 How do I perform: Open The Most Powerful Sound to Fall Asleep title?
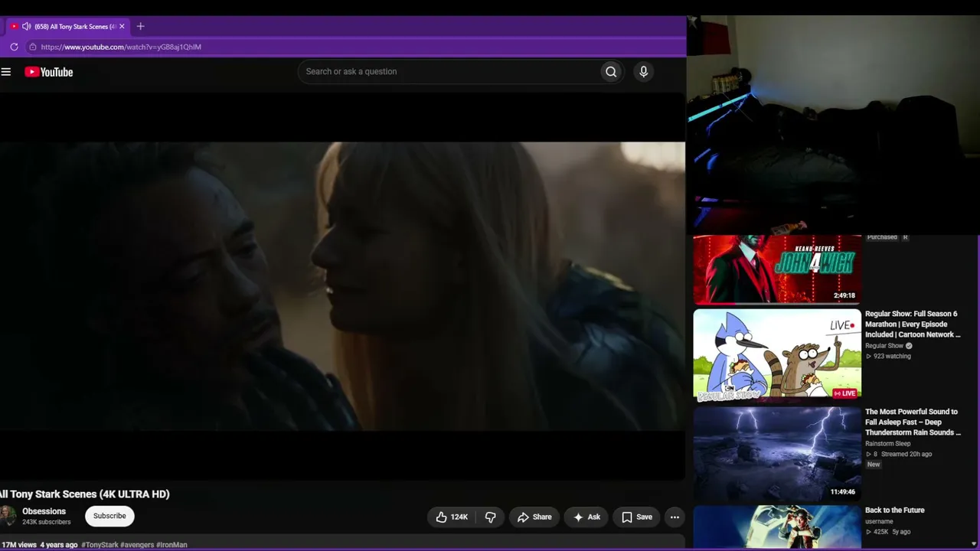point(913,422)
